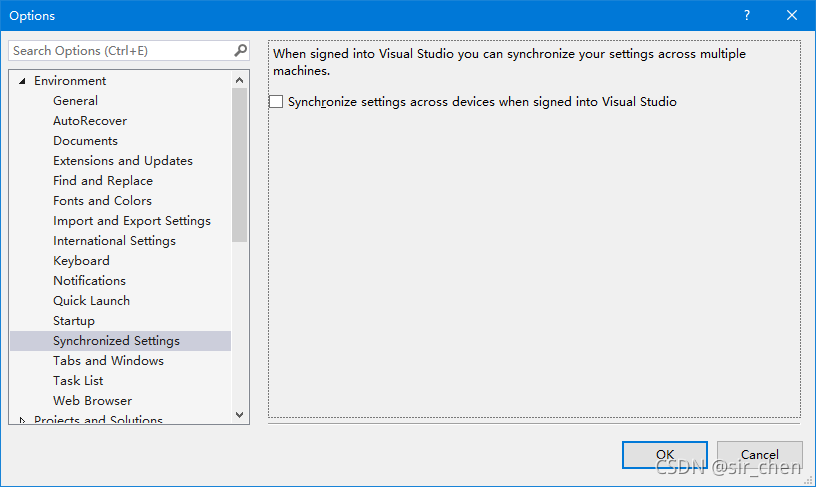Open International Settings page

(114, 240)
